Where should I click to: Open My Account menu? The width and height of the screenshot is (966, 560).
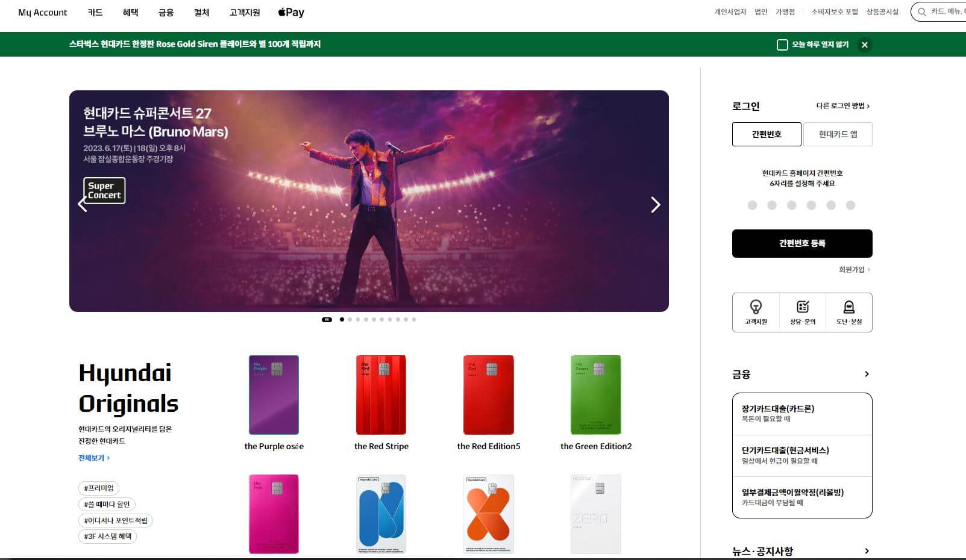43,12
